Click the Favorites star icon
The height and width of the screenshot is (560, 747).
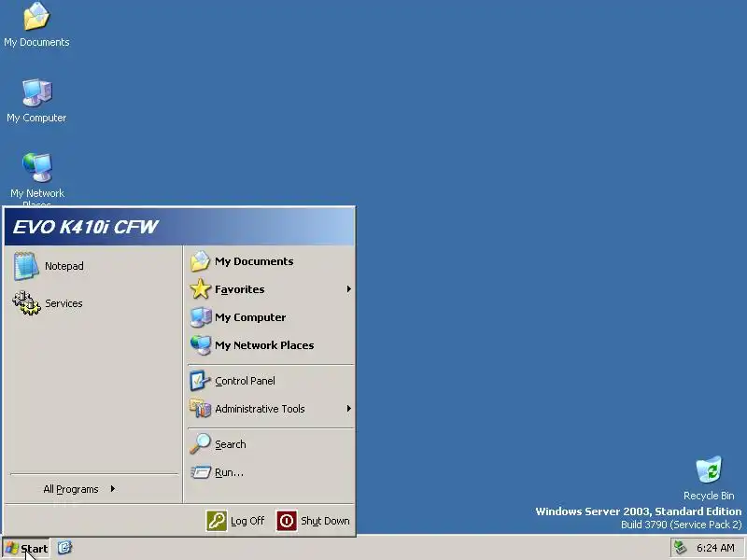(200, 289)
